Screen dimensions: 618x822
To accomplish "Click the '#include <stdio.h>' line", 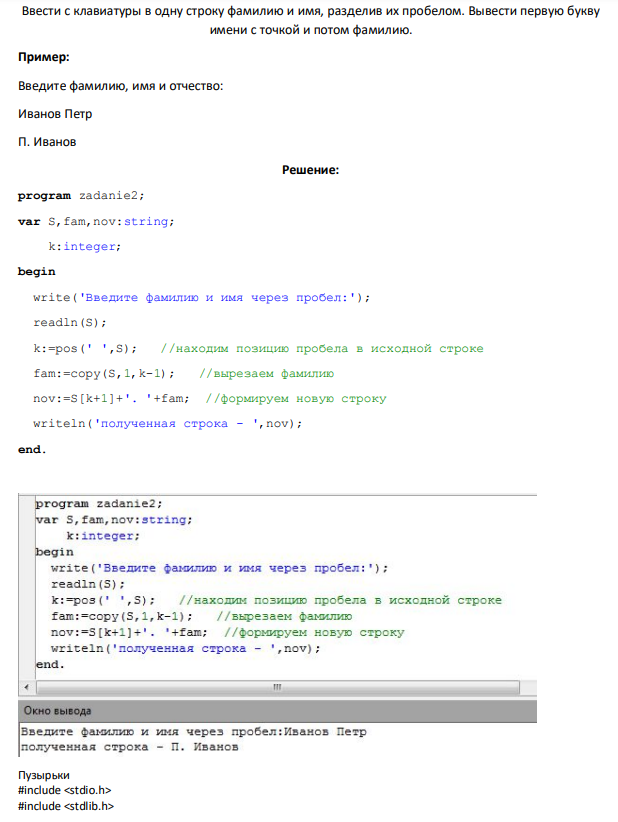I will pyautogui.click(x=64, y=790).
